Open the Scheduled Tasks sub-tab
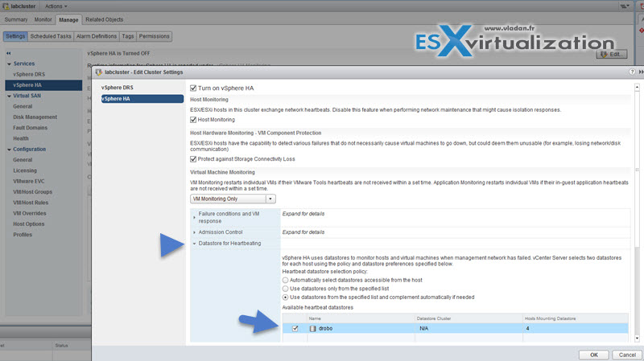The width and height of the screenshot is (644, 361). [x=51, y=36]
